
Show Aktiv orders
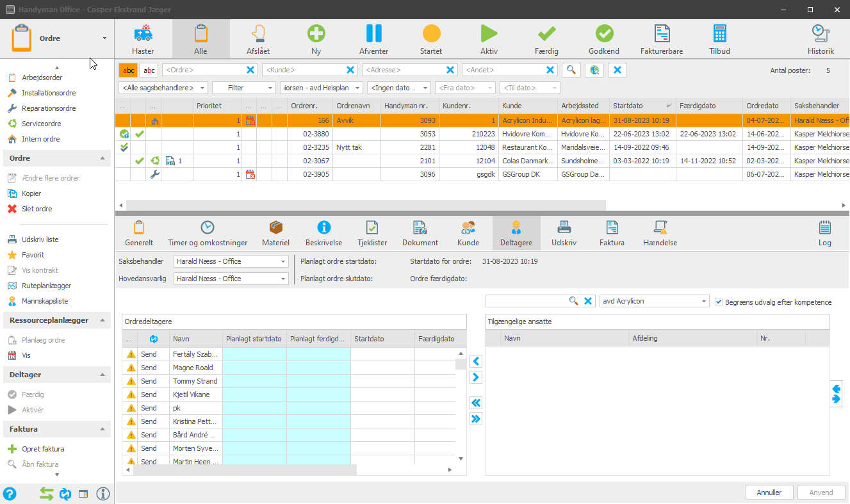489,39
